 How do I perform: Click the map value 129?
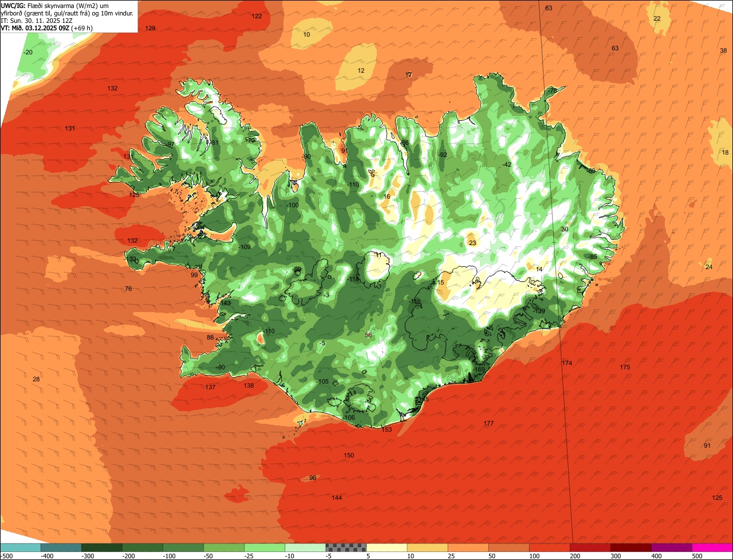click(150, 28)
